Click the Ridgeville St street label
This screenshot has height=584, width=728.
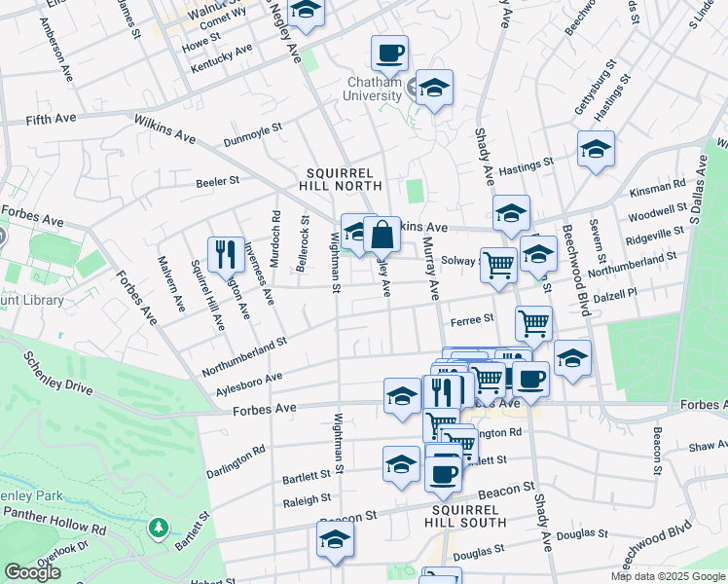point(655,236)
